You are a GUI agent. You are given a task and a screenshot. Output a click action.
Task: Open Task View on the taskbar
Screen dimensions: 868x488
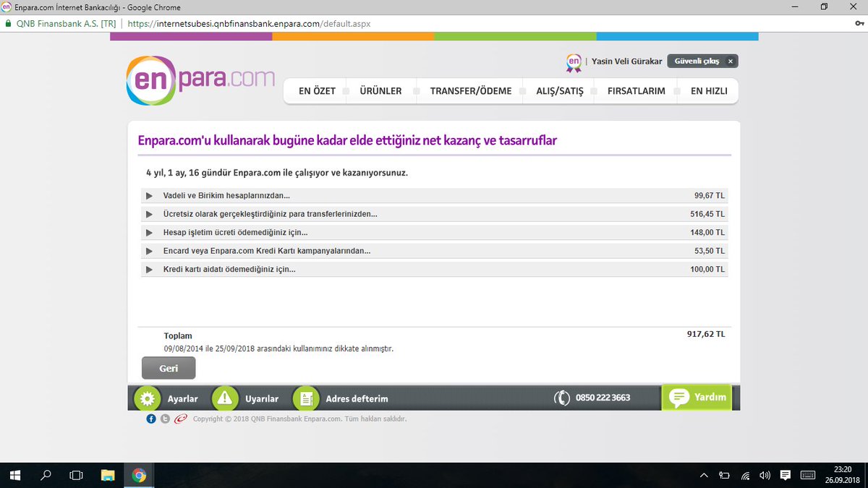click(x=76, y=475)
